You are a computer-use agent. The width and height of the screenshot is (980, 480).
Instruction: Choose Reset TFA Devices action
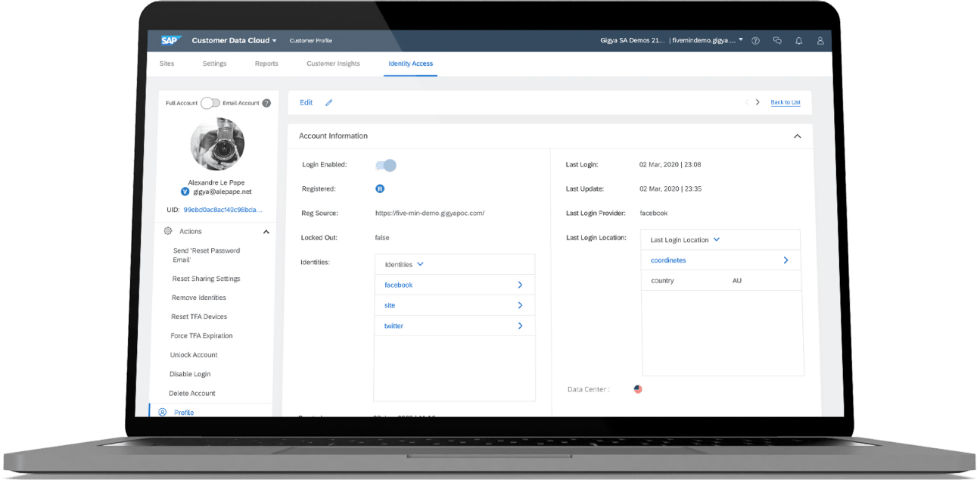[x=199, y=316]
